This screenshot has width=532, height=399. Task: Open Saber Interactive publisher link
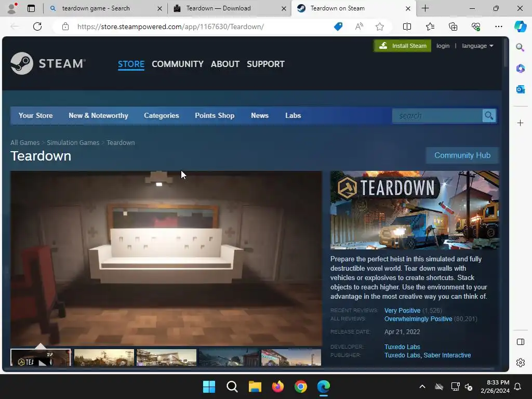447,355
